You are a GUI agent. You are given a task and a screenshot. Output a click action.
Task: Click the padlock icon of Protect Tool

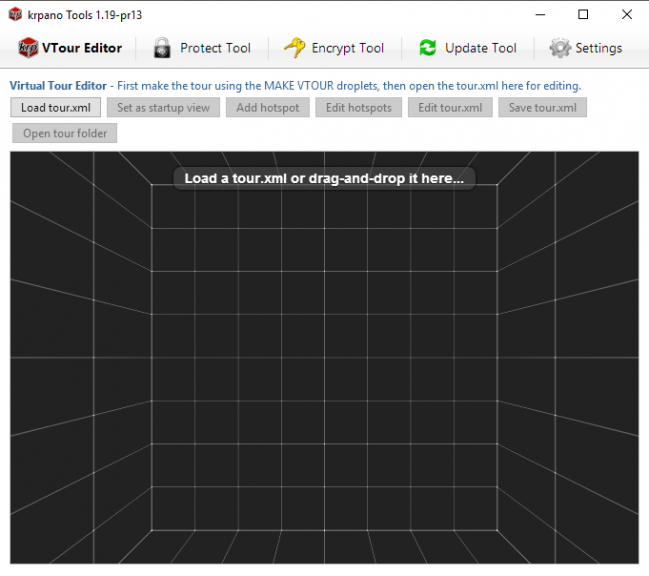click(162, 48)
